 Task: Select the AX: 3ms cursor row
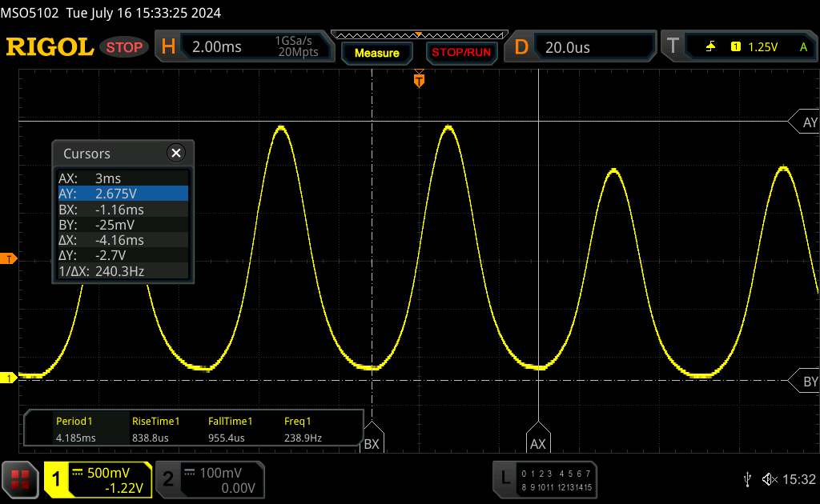point(123,178)
